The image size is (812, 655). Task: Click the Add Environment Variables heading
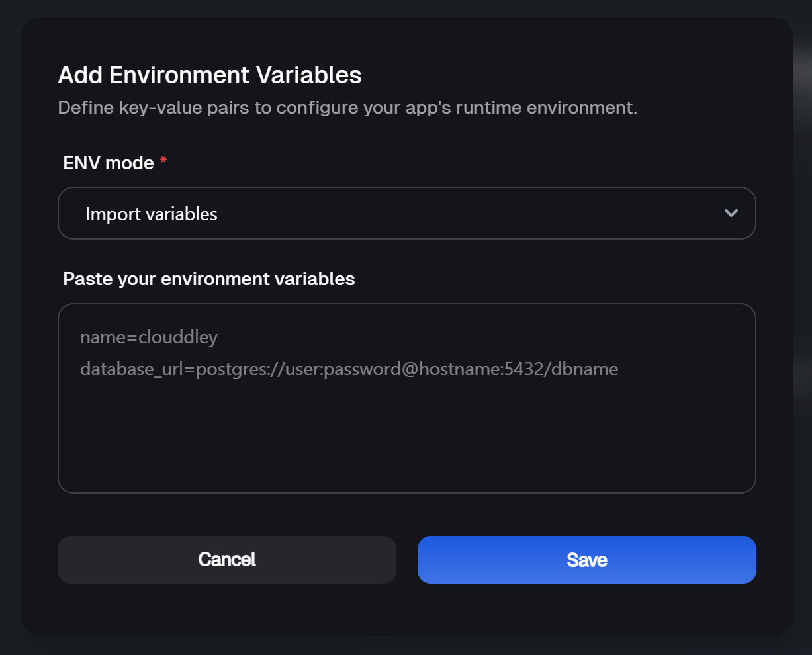[209, 75]
